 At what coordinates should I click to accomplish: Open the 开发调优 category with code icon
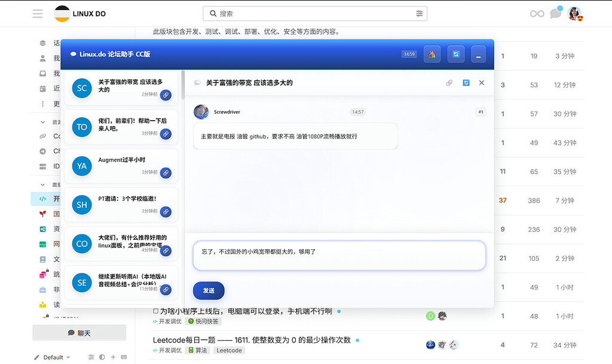click(46, 198)
